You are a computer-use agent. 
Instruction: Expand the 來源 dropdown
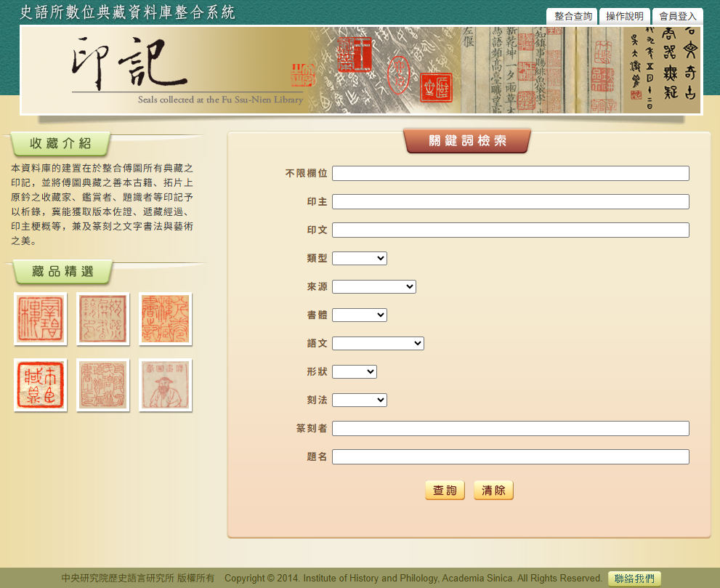pos(374,286)
